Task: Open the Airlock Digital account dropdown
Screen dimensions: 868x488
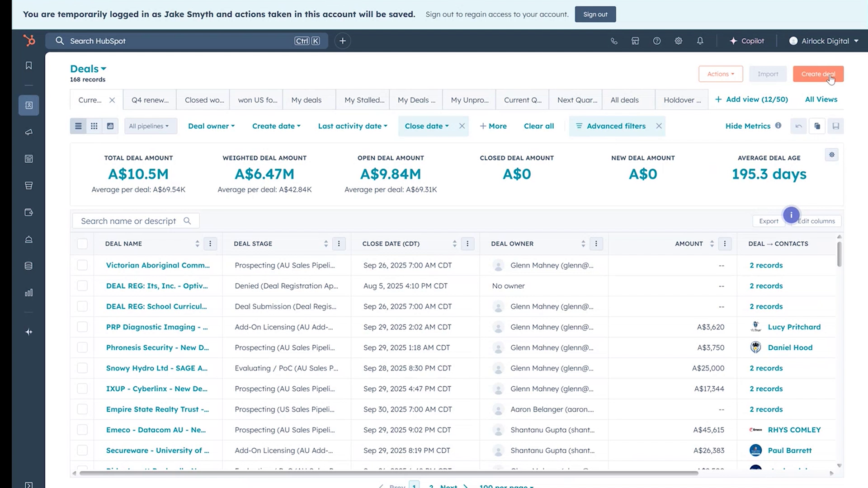Action: (824, 41)
